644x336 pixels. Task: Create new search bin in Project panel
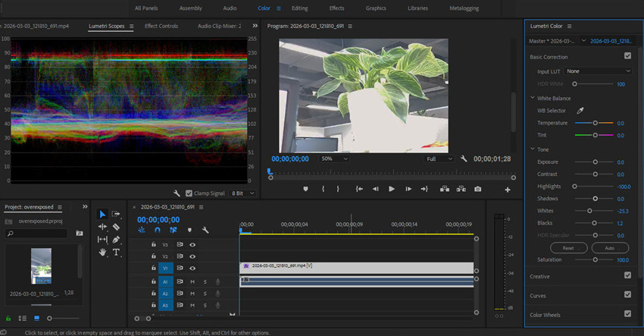coord(80,233)
